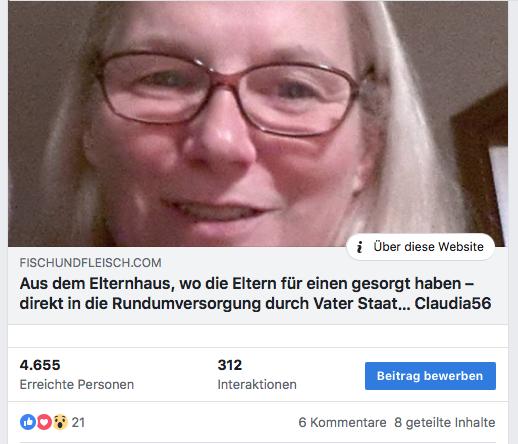Click the info icon beside Über diese Website
Viewport: 518px width, 444px height.
click(359, 247)
